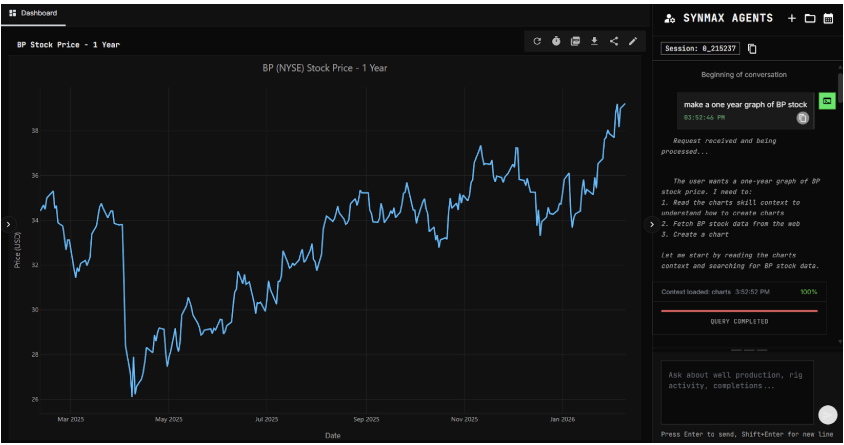Click the green terminal icon beside message

click(x=827, y=101)
